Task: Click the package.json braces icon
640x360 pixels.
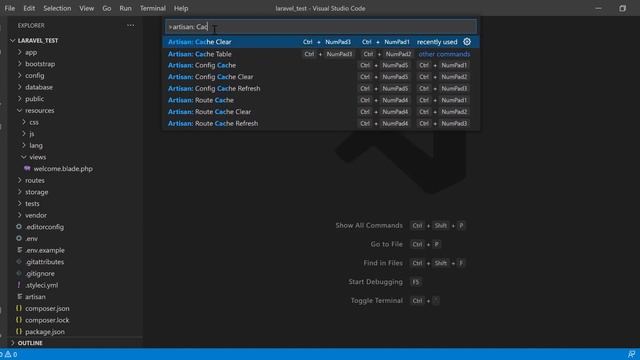Action: coord(19,331)
